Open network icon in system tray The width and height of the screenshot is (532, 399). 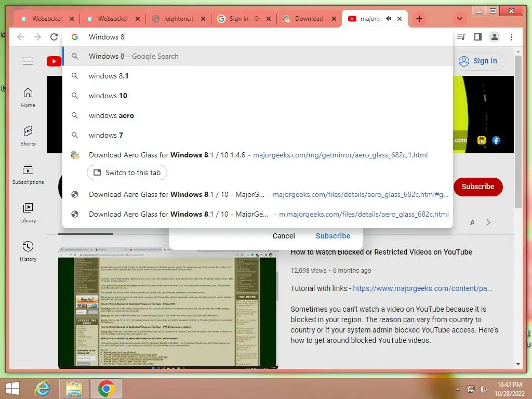[471, 389]
